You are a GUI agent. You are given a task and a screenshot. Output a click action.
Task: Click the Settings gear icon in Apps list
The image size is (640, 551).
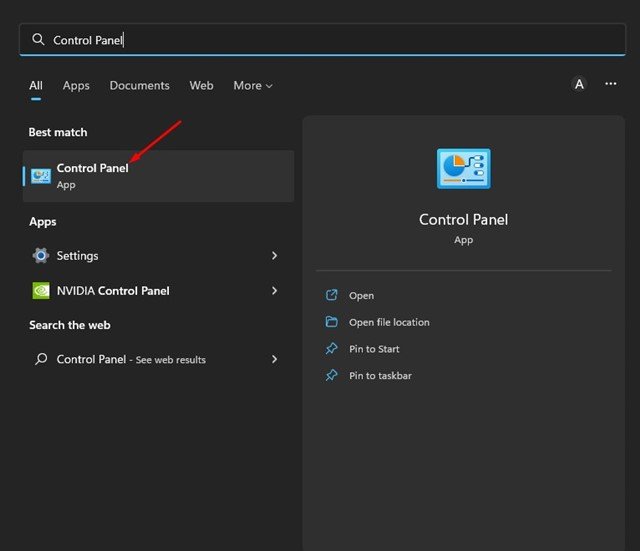point(41,256)
